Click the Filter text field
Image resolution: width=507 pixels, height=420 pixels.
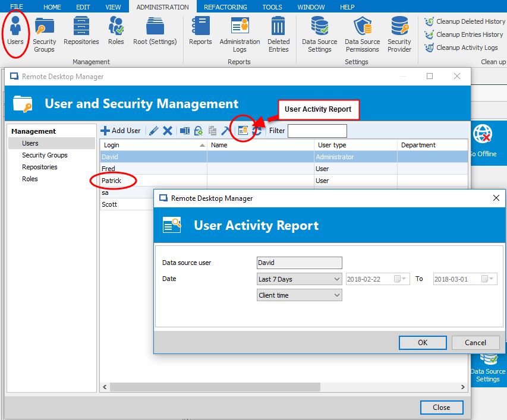coord(317,131)
